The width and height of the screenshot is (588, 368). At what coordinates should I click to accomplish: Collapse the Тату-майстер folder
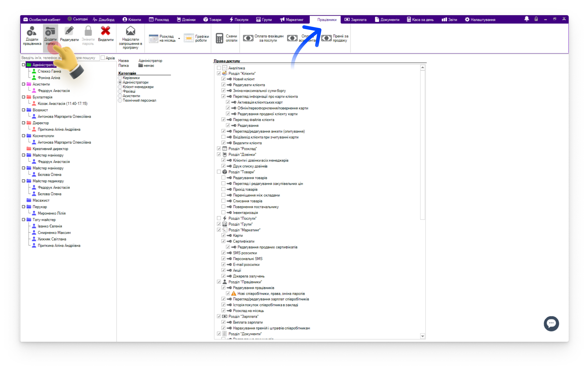click(24, 219)
